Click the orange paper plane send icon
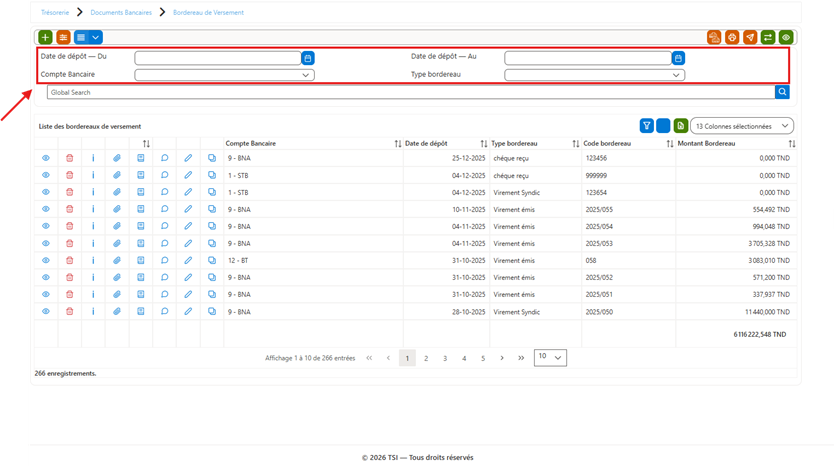 750,37
